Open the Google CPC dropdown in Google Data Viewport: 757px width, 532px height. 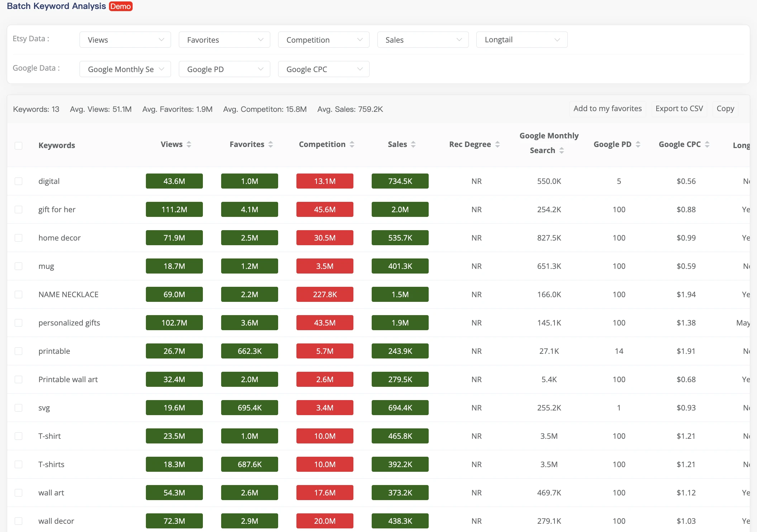coord(323,69)
